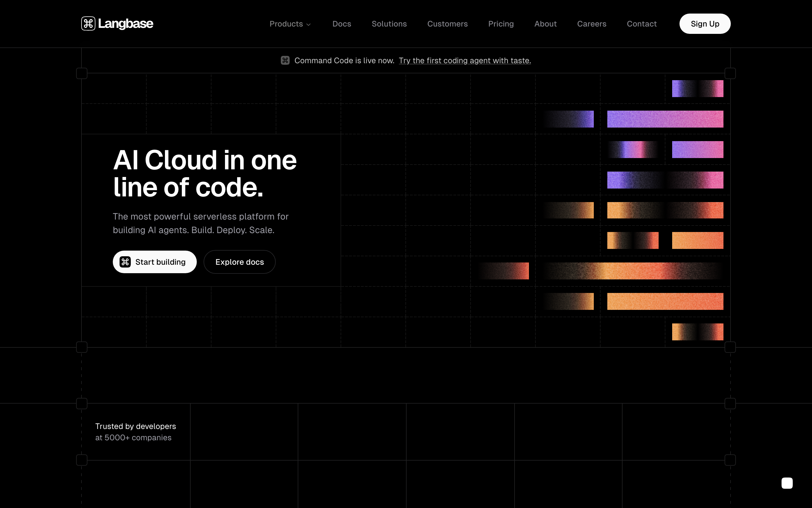Open the Solutions nav item

[389, 24]
